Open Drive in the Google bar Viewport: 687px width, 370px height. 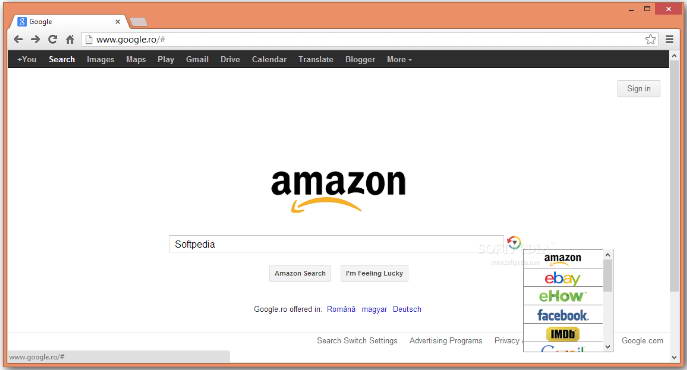coord(230,59)
